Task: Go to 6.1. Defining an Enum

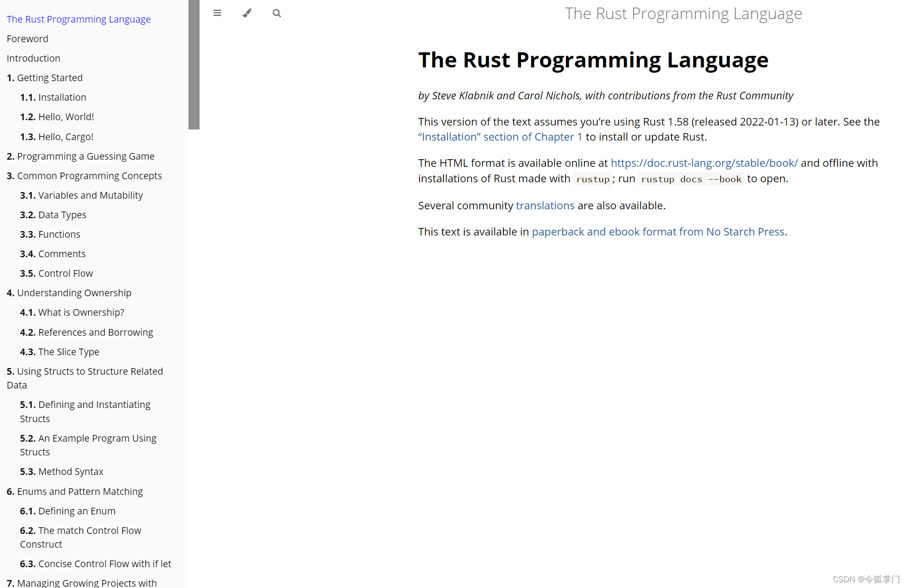Action: click(x=67, y=511)
